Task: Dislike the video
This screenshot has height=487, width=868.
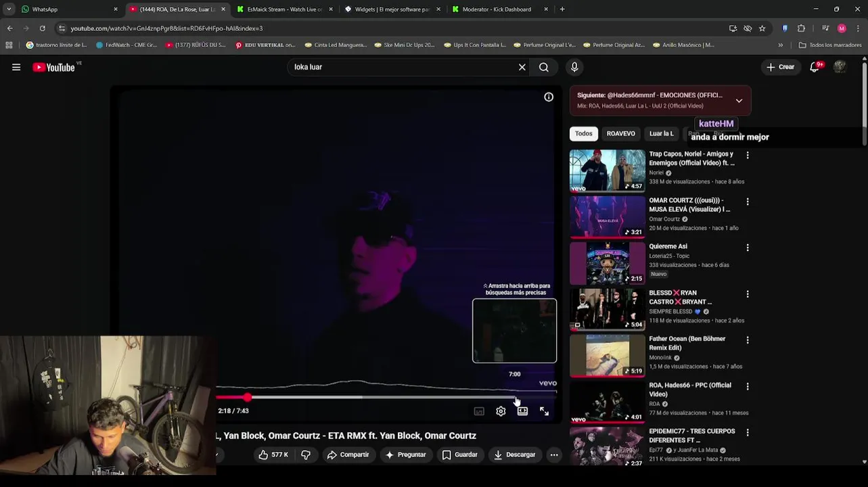Action: [306, 455]
